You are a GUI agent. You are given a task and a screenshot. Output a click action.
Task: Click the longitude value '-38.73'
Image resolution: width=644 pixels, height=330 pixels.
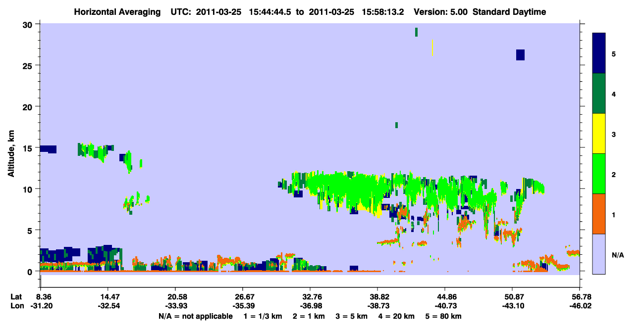377,306
